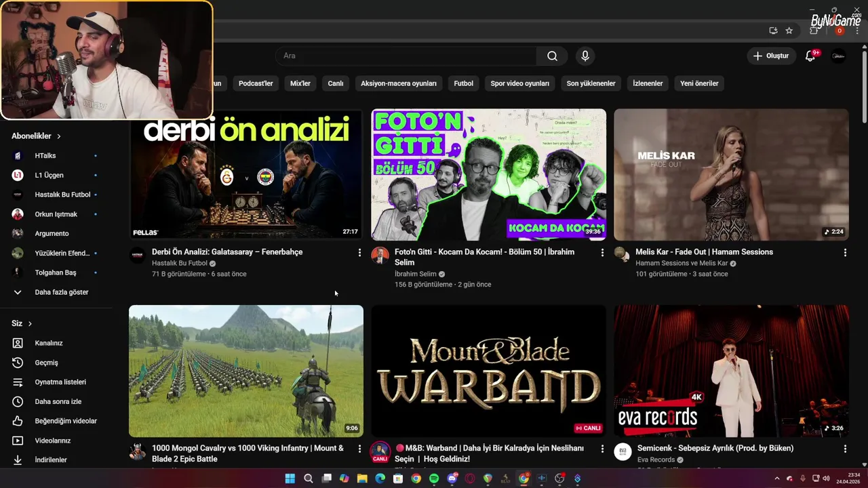Screen dimensions: 868x488
Task: Open Melis Kar - Fade Out video title
Action: pyautogui.click(x=704, y=252)
